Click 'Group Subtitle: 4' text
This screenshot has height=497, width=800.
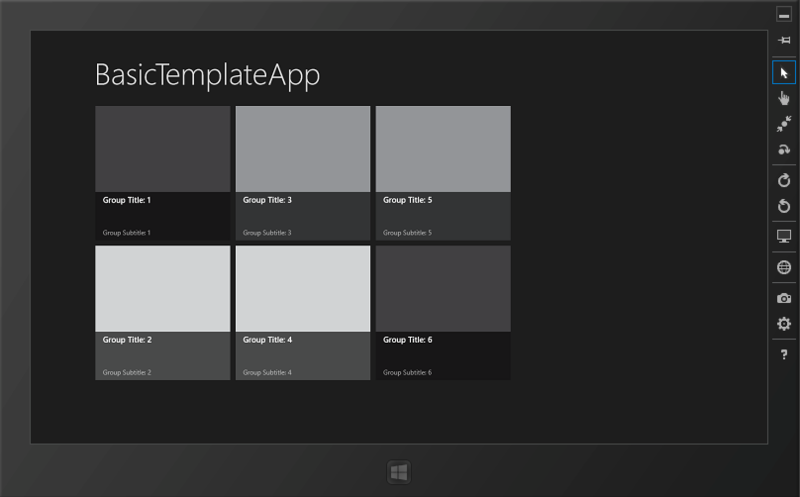267,372
